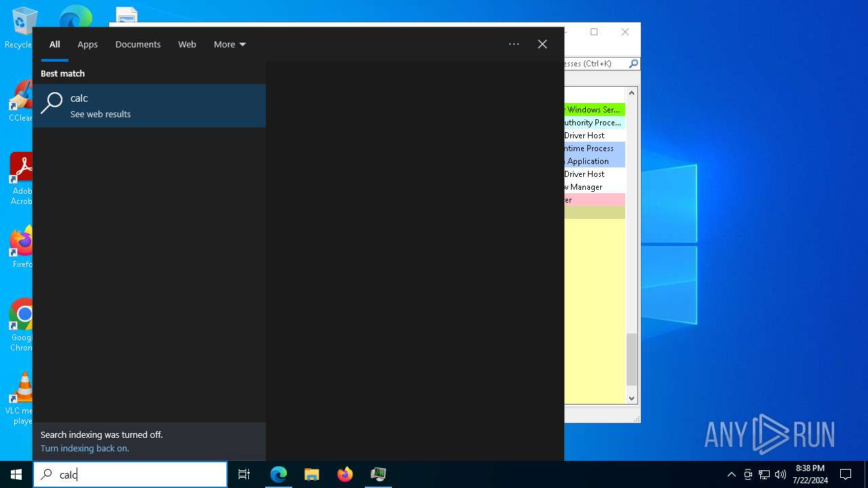The width and height of the screenshot is (868, 488).
Task: Switch to the Web search tab
Action: 187,44
